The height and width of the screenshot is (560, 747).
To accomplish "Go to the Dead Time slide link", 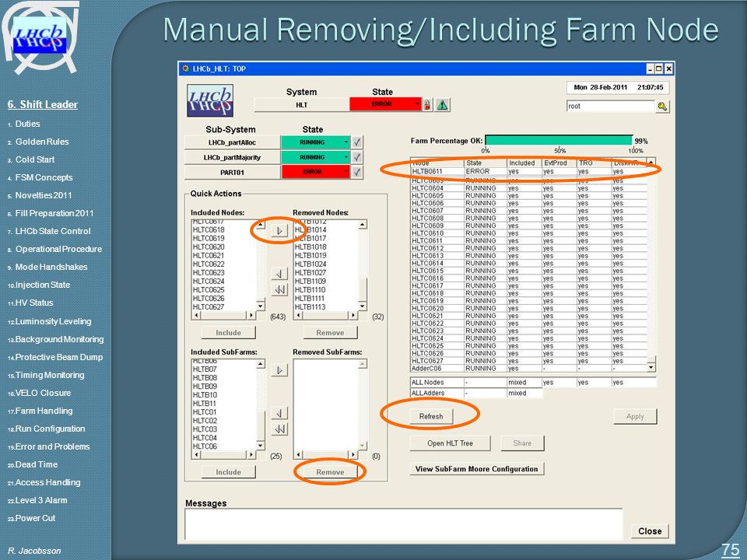I will pos(37,465).
